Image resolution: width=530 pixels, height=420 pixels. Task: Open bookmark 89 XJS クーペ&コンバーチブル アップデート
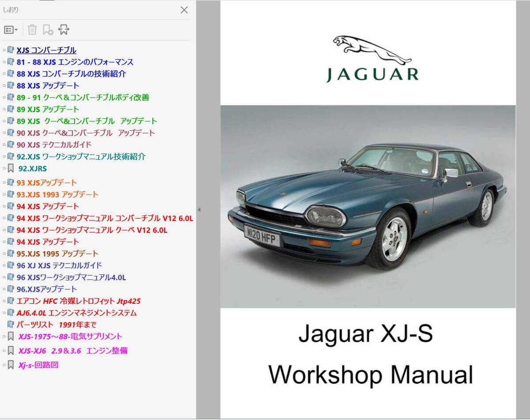pyautogui.click(x=87, y=121)
